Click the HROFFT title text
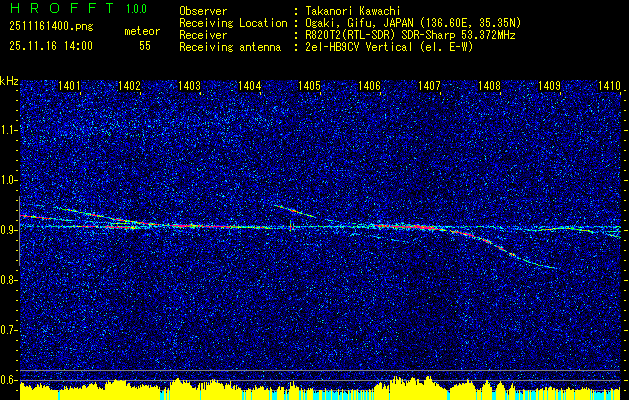This screenshot has height=400, width=629. point(62,8)
